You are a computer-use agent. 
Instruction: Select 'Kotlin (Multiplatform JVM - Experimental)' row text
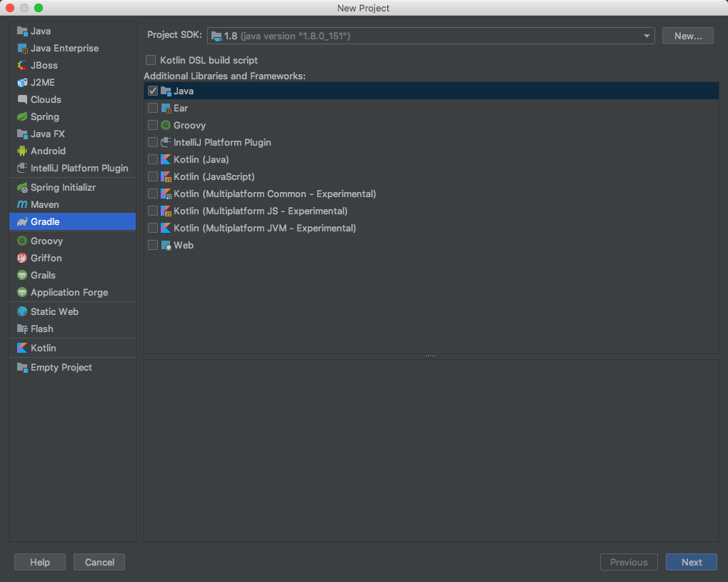click(x=264, y=229)
